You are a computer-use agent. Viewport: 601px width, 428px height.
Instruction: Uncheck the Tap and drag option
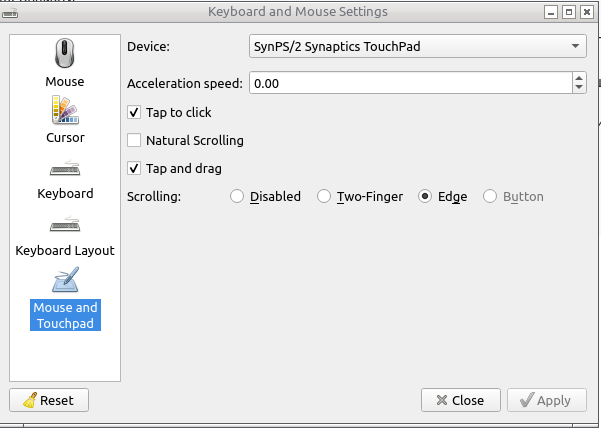[135, 169]
